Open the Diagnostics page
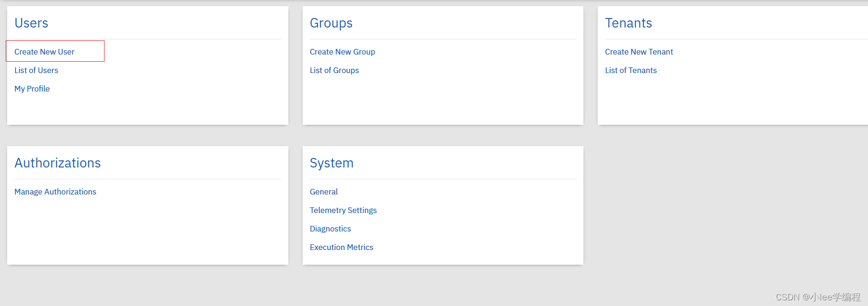This screenshot has height=306, width=868. point(330,229)
